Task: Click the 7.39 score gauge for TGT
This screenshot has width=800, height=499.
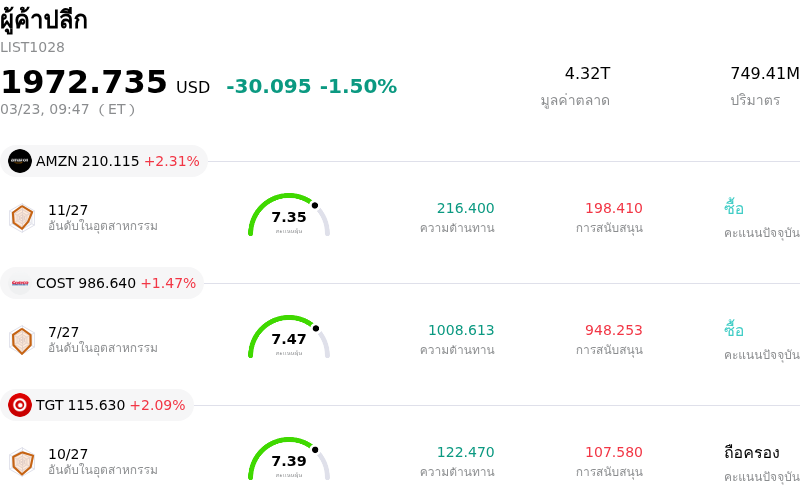Action: (289, 460)
